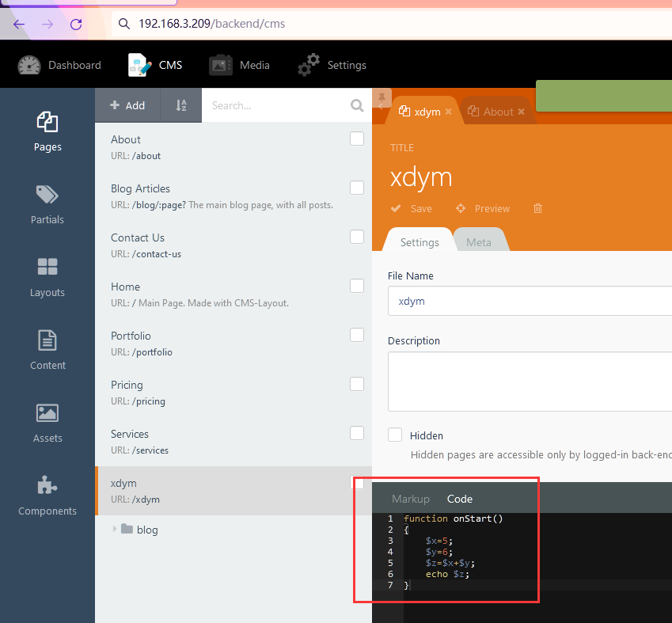This screenshot has height=623, width=672.
Task: Open the Partials sidebar section
Action: pos(47,204)
